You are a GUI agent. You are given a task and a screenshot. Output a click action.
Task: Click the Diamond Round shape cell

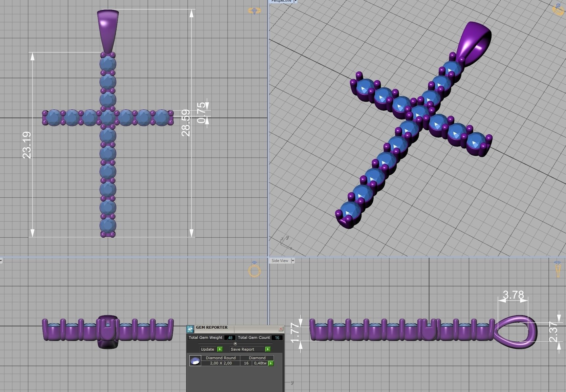pyautogui.click(x=221, y=358)
